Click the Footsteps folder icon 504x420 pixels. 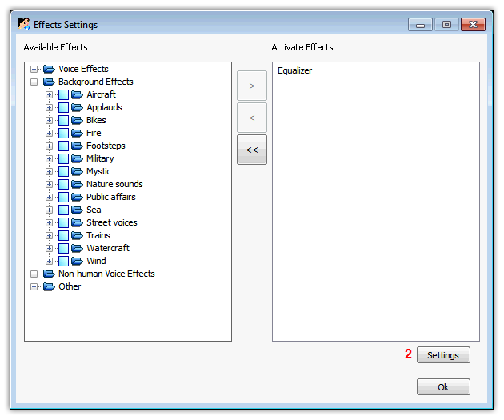[77, 146]
